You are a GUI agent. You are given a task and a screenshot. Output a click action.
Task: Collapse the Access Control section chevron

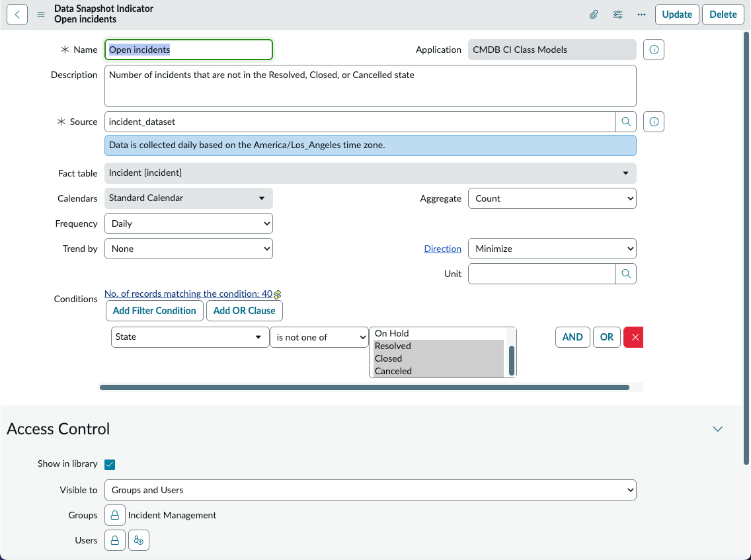pos(717,428)
